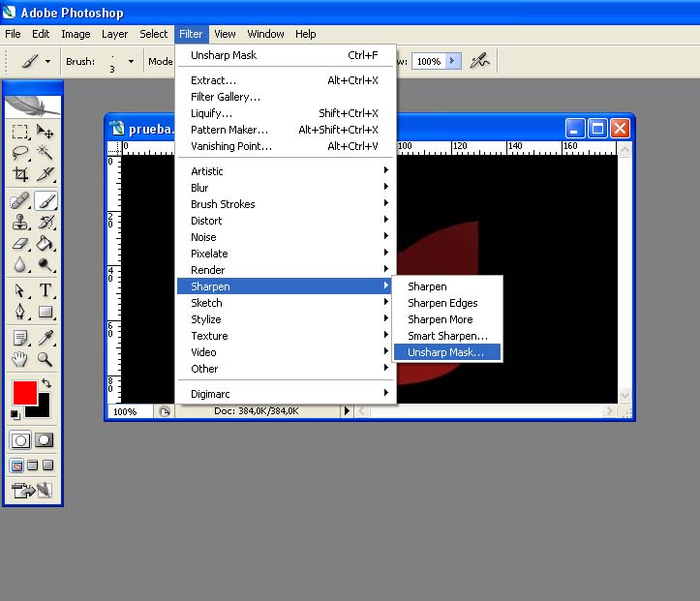Expand the Brush Strokes submenu
Viewport: 700px width, 601px height.
point(285,204)
